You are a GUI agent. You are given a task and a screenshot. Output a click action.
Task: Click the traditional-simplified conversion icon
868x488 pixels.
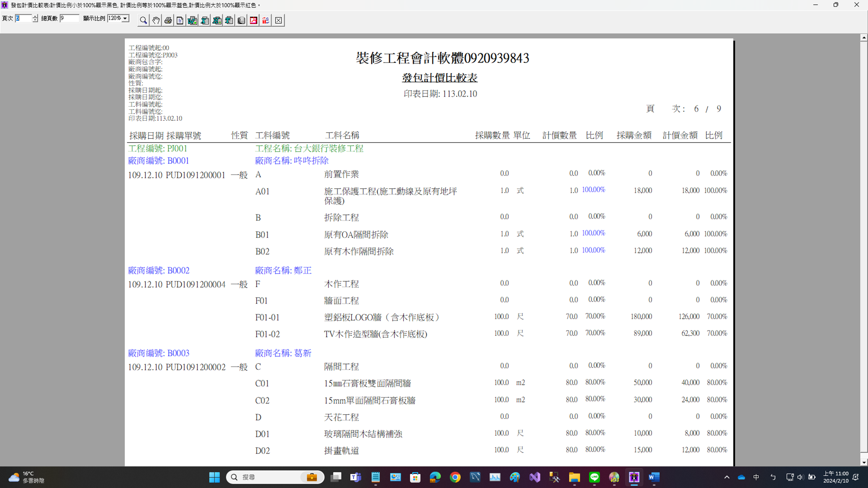point(266,21)
